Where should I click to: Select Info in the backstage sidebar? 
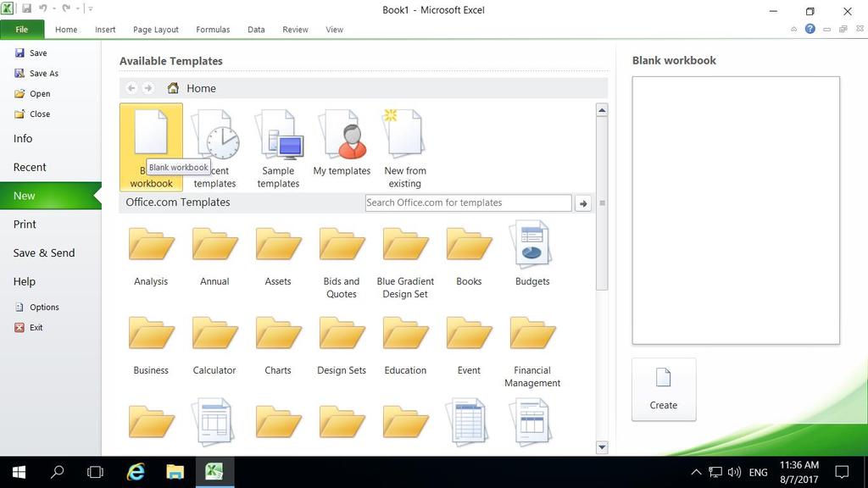tap(23, 138)
